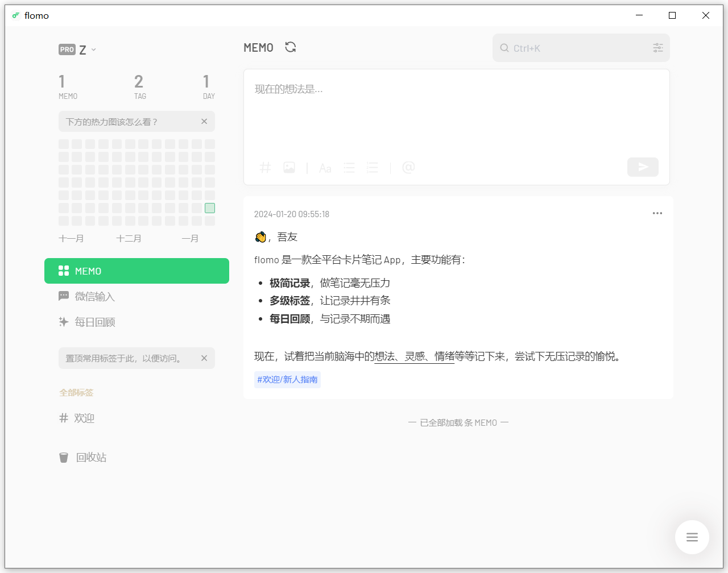Add an image to the memo
The image size is (728, 573).
click(289, 167)
